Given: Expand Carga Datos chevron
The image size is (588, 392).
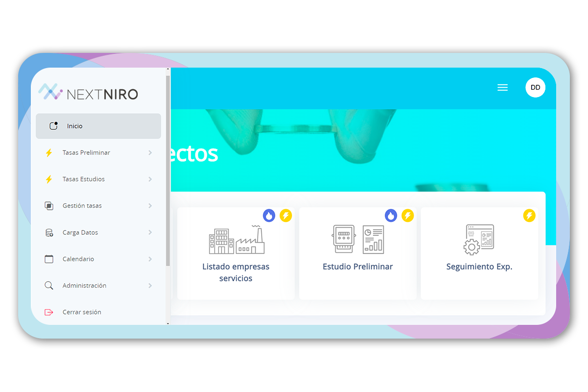Looking at the screenshot, I should 150,233.
